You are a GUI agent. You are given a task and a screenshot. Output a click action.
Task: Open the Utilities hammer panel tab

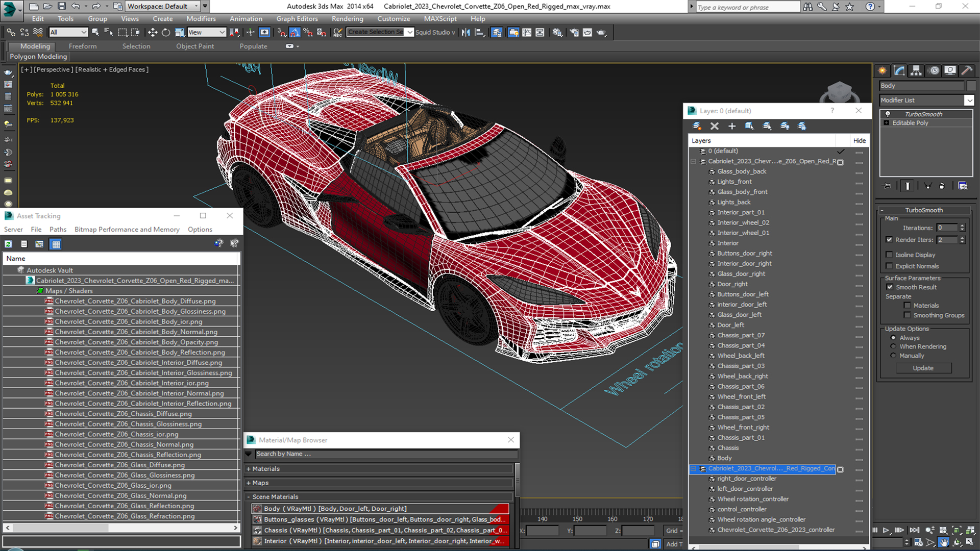[x=967, y=70]
